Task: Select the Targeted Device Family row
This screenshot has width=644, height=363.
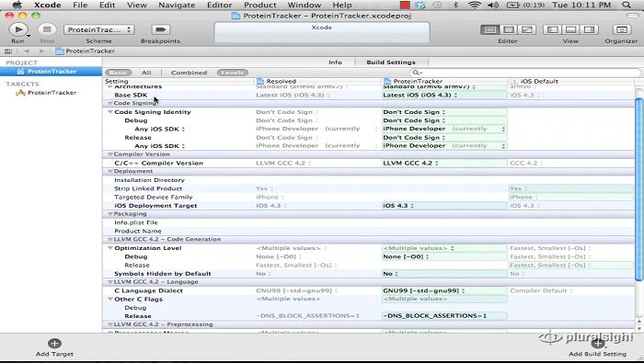Action: [x=368, y=198]
